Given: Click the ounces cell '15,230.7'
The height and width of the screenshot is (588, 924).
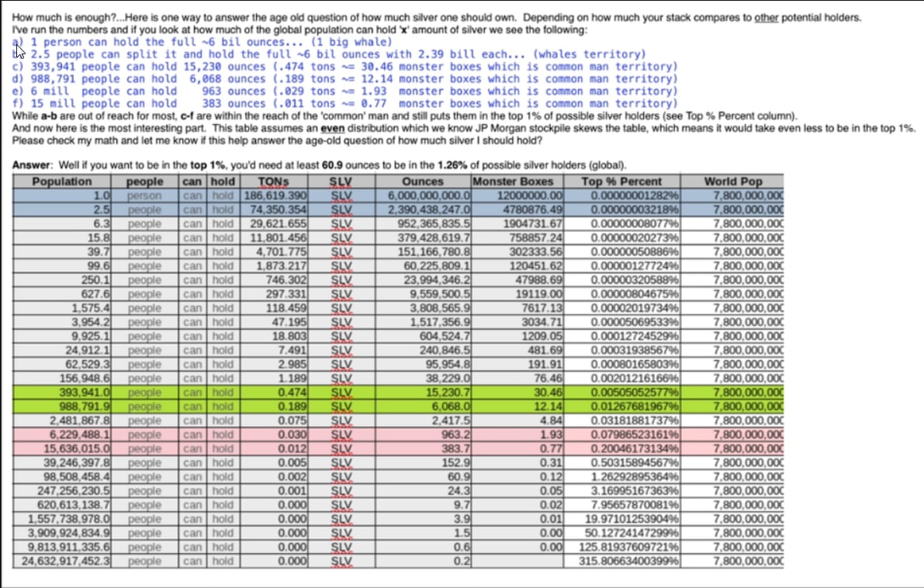Looking at the screenshot, I should point(423,393).
